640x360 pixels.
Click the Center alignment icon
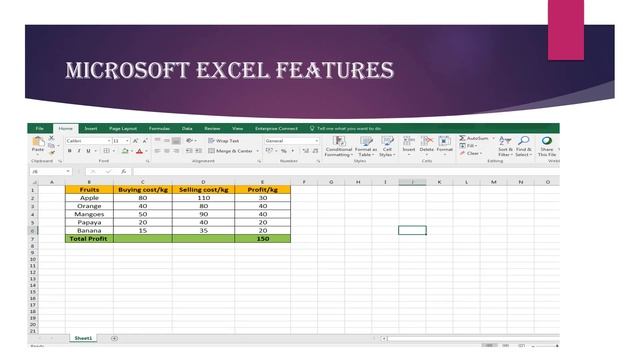point(167,151)
